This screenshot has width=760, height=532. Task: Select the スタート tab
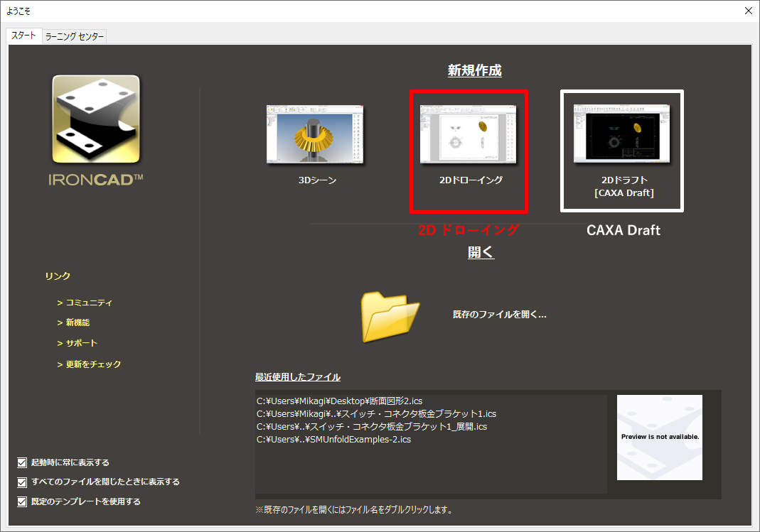click(23, 35)
